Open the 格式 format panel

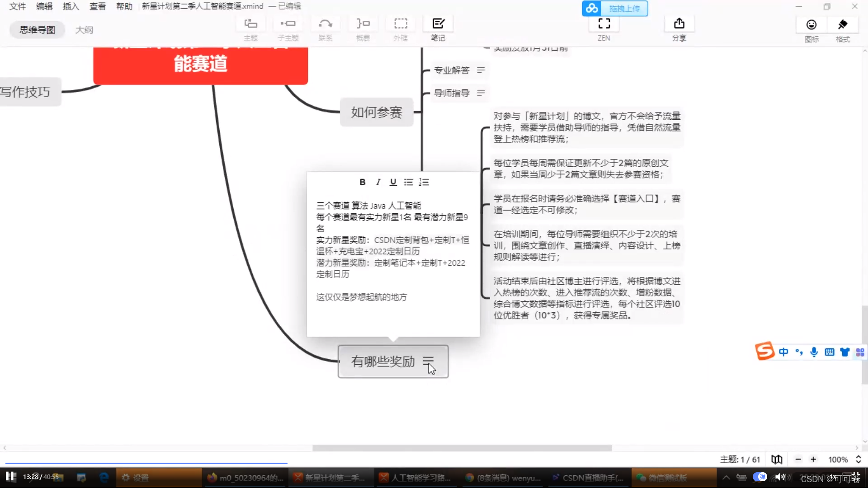843,25
